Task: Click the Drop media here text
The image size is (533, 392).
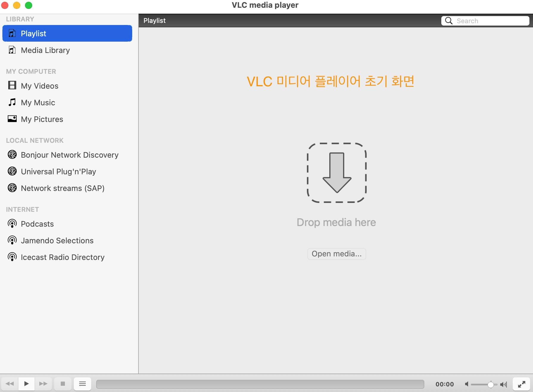Action: click(336, 222)
